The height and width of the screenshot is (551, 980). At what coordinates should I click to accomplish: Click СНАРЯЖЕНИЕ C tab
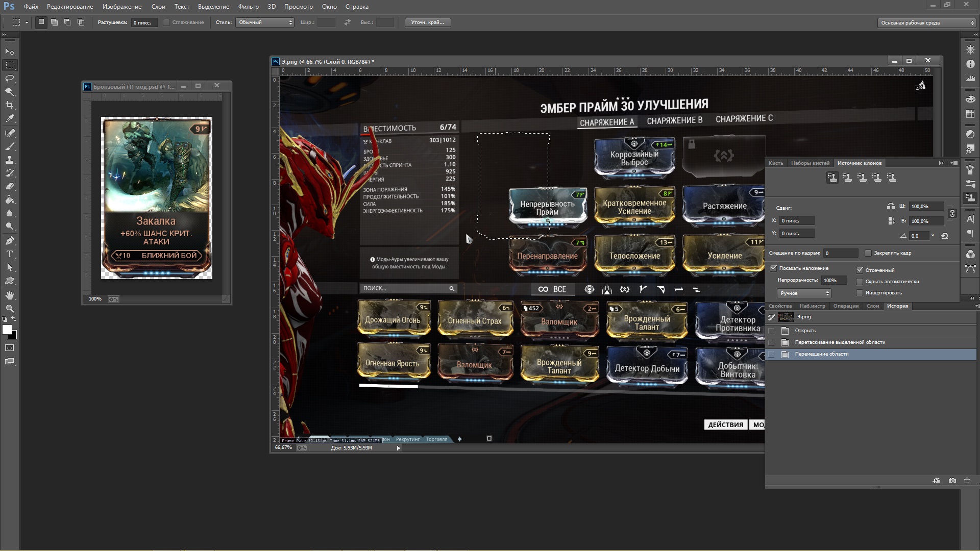click(743, 118)
